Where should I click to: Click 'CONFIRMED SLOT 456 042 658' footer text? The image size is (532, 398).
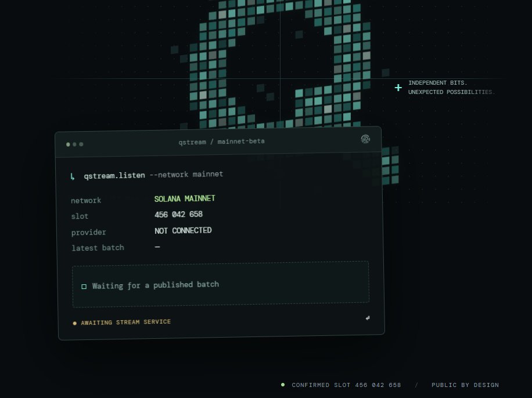[346, 385]
